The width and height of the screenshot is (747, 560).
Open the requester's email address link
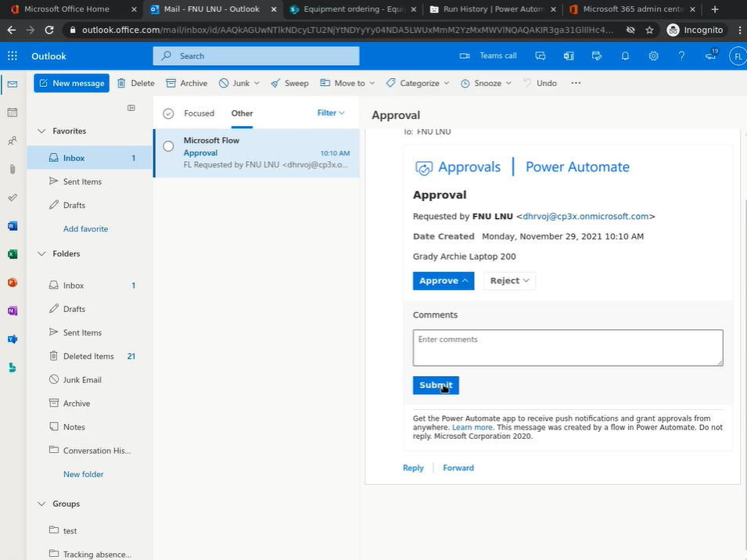pyautogui.click(x=586, y=216)
